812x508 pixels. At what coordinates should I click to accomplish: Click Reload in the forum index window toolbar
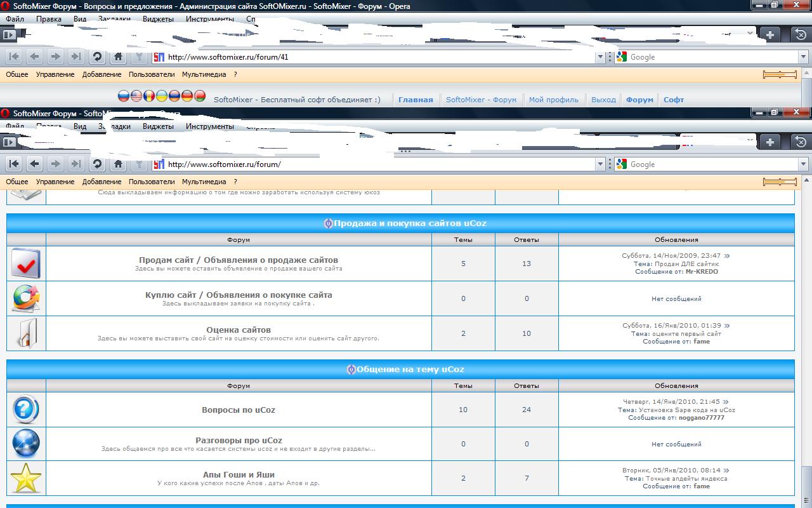(x=97, y=164)
